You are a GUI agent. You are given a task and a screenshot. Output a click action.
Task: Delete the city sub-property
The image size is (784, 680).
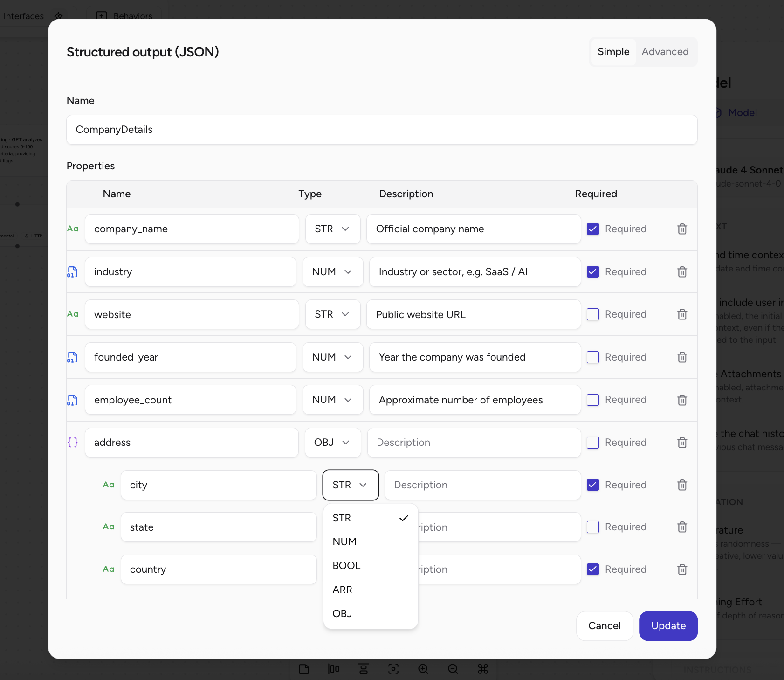[x=682, y=485]
